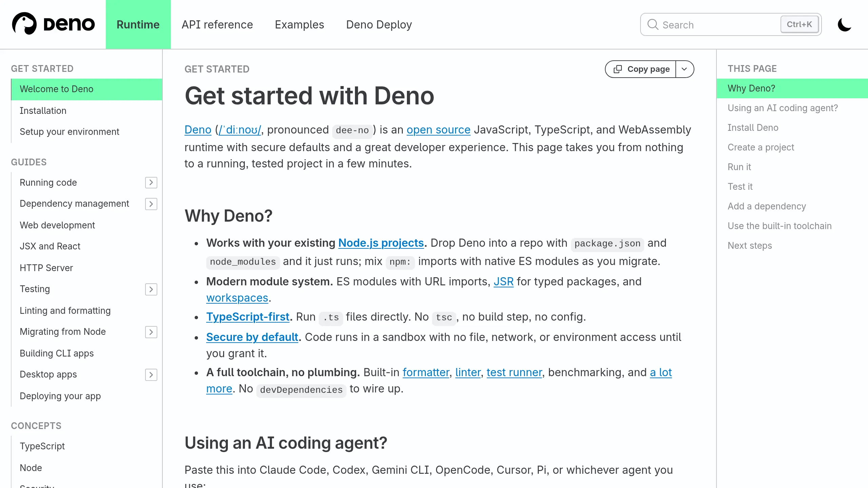Follow the test runner link
The height and width of the screenshot is (488, 868).
coord(514,372)
